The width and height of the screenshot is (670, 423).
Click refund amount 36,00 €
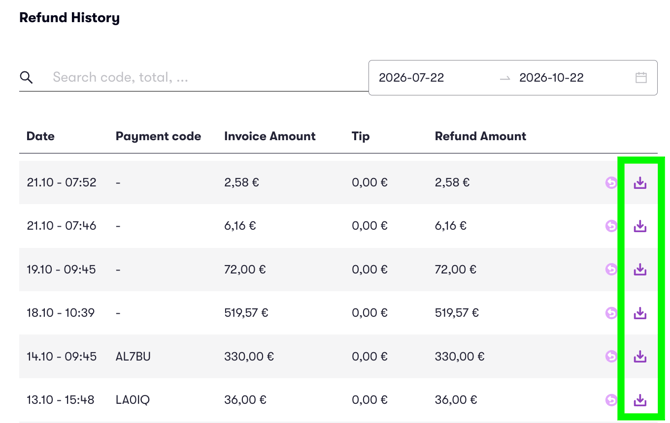[455, 400]
